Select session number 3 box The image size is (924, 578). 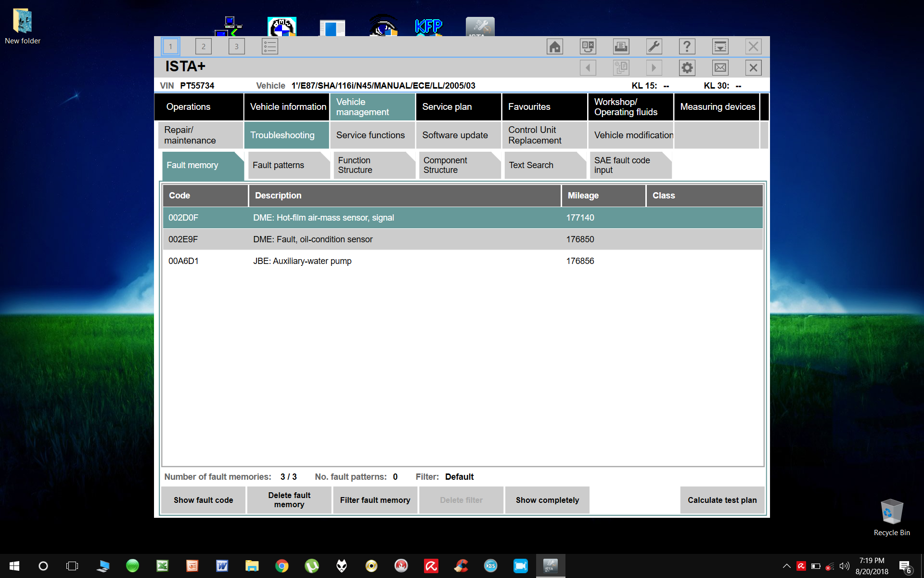point(236,47)
